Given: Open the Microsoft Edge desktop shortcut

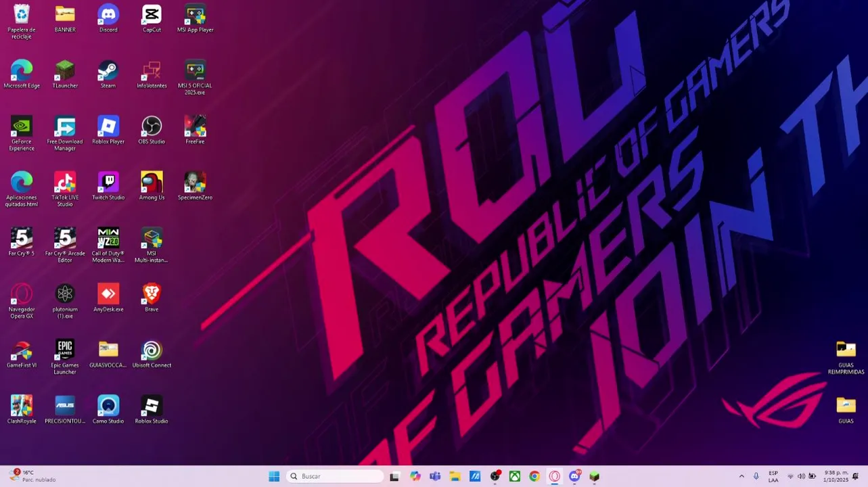Looking at the screenshot, I should click(22, 74).
